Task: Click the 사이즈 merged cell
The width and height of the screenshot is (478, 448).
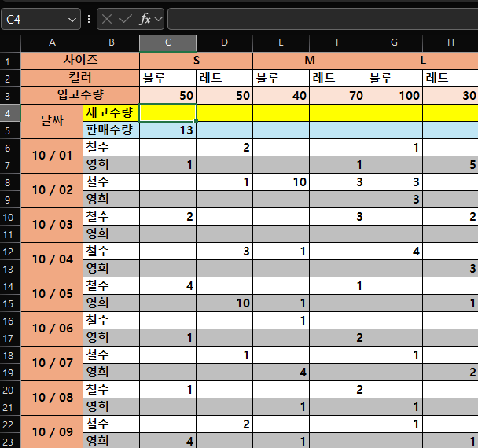Action: [80, 61]
